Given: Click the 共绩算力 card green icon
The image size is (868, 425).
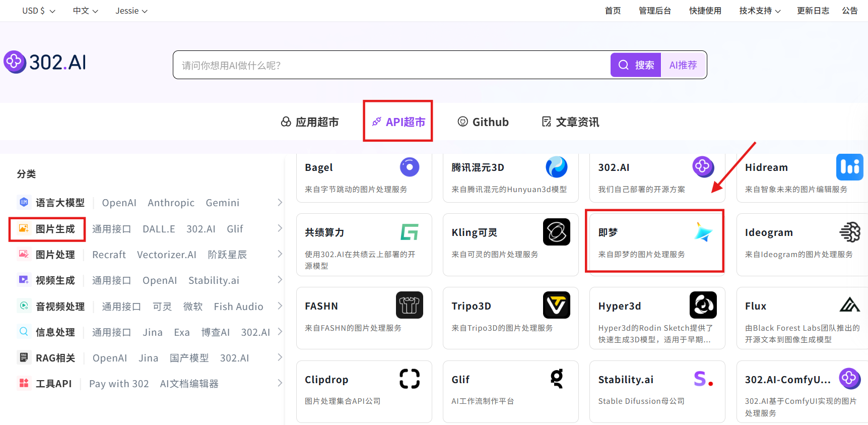Looking at the screenshot, I should click(x=410, y=232).
